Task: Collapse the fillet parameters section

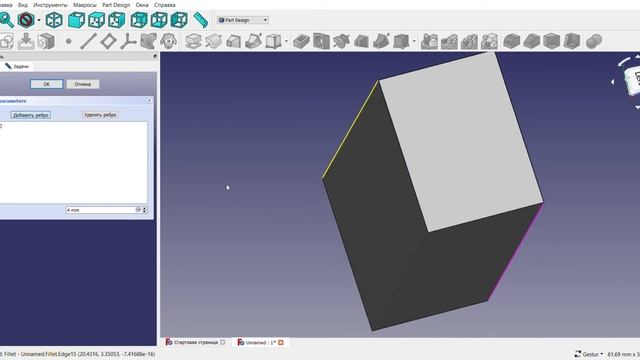Action: [149, 100]
